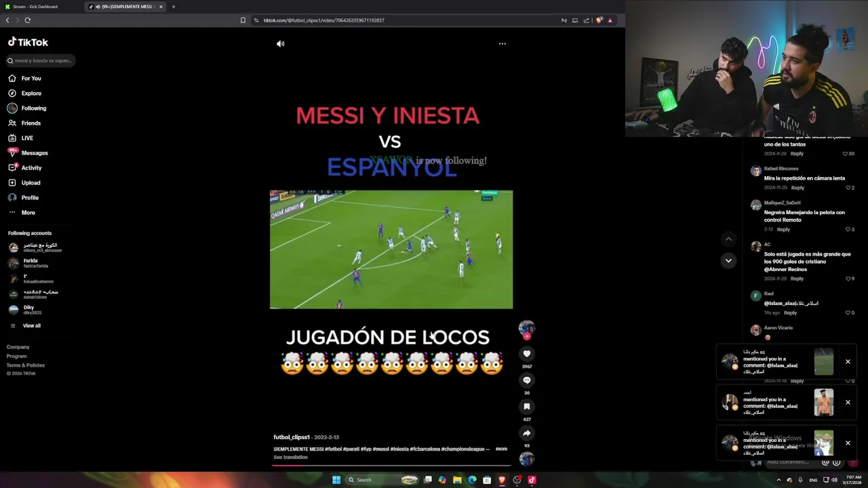Open the video three-dots options menu
Viewport: 868px width, 488px height.
point(502,43)
